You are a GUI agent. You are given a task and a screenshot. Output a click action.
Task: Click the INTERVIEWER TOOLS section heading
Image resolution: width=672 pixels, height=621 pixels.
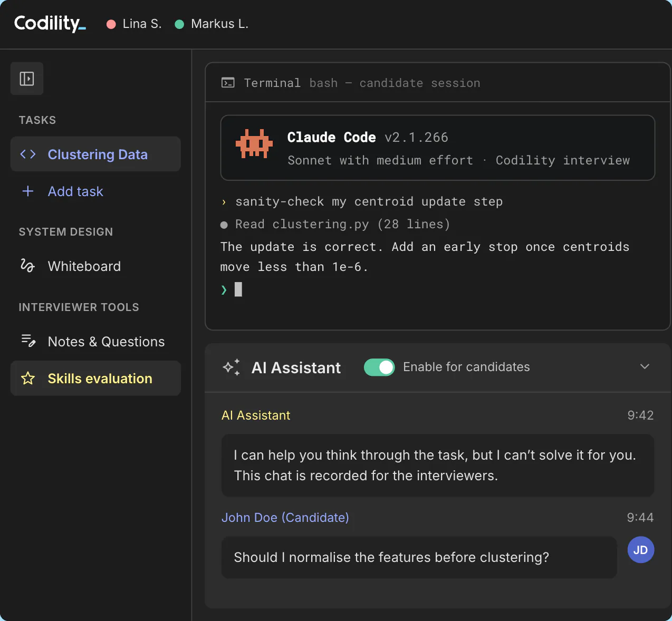pos(79,307)
